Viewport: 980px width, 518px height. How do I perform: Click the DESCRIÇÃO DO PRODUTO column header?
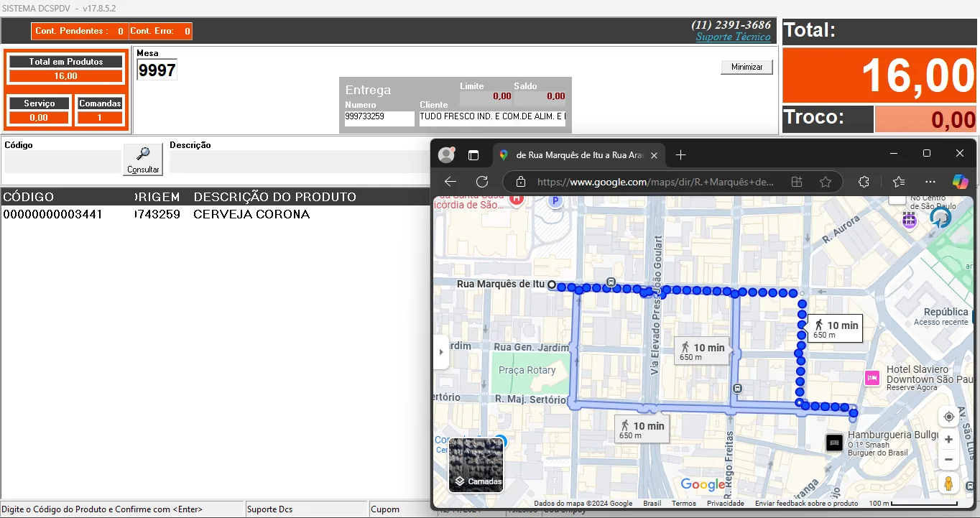pos(274,197)
